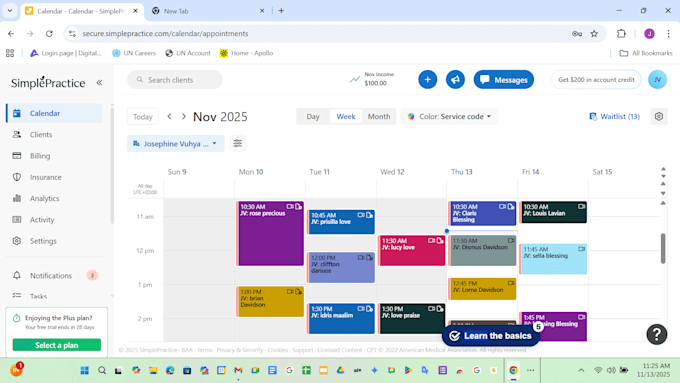Go to the next week arrow
The image size is (680, 383).
184,116
